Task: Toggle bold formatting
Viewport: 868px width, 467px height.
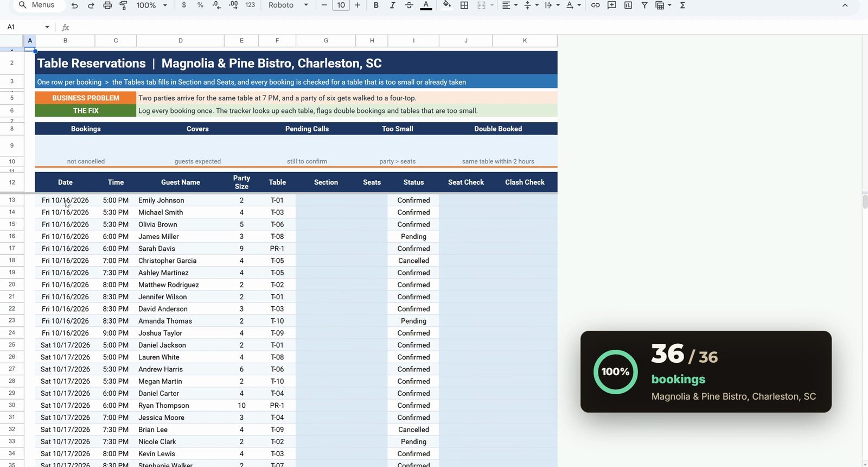Action: tap(376, 5)
